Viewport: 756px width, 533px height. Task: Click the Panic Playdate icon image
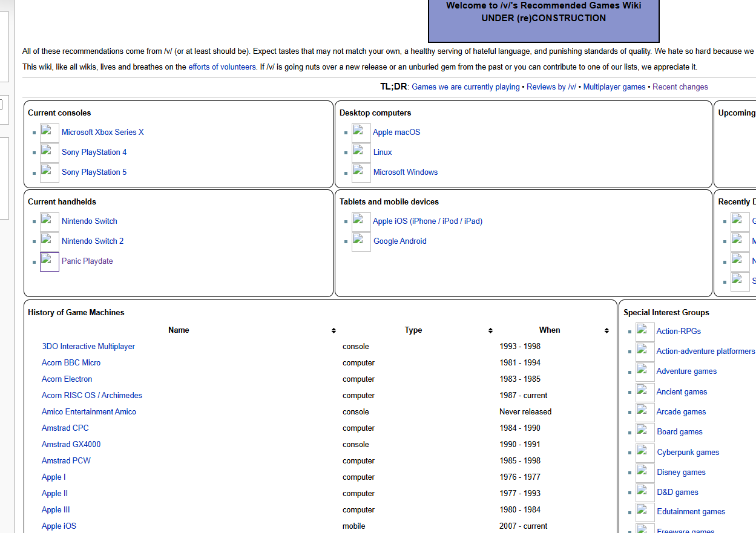tap(50, 261)
